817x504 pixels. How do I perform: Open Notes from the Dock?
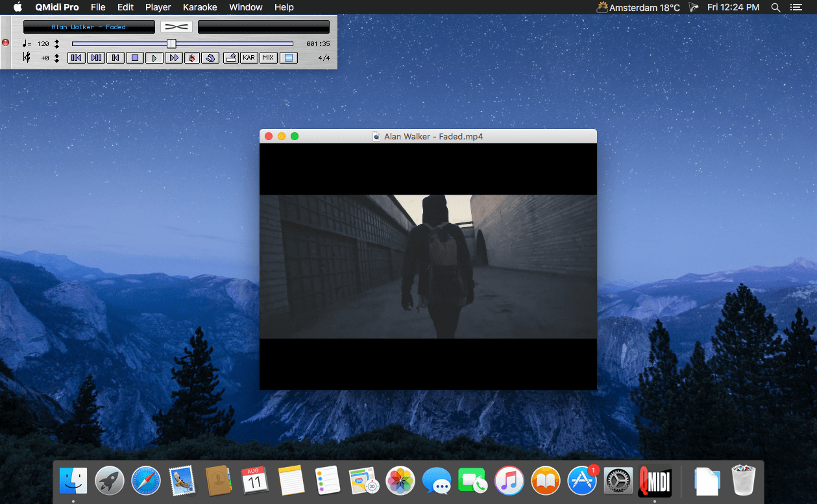coord(291,481)
